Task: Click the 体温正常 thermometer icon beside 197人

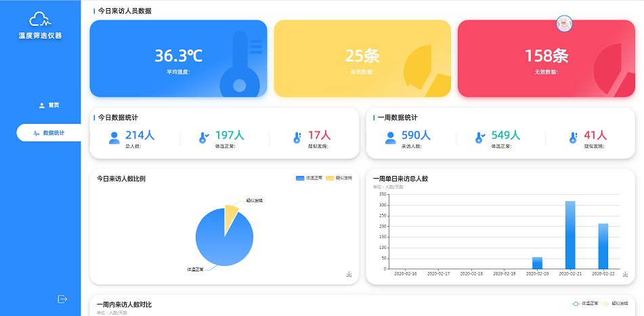Action: [204, 138]
